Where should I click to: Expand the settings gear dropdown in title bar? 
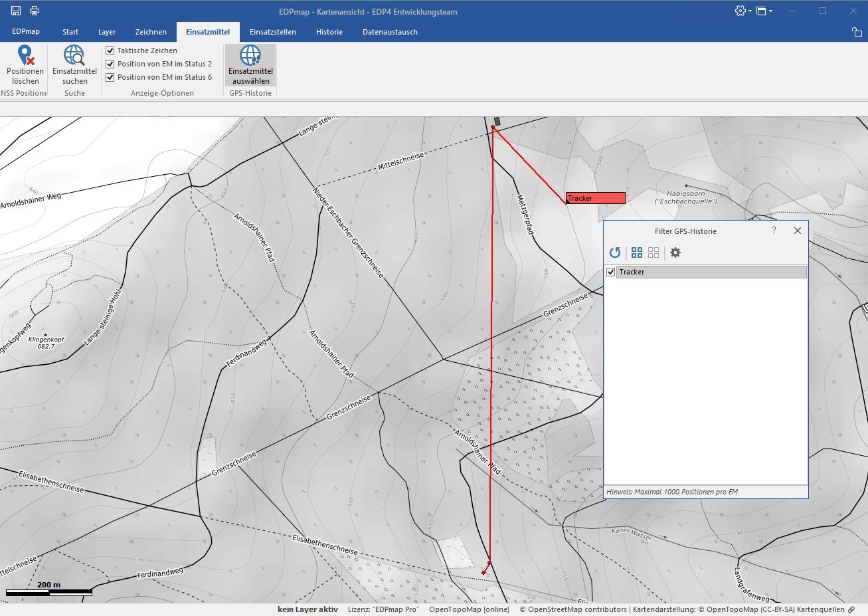(x=743, y=11)
